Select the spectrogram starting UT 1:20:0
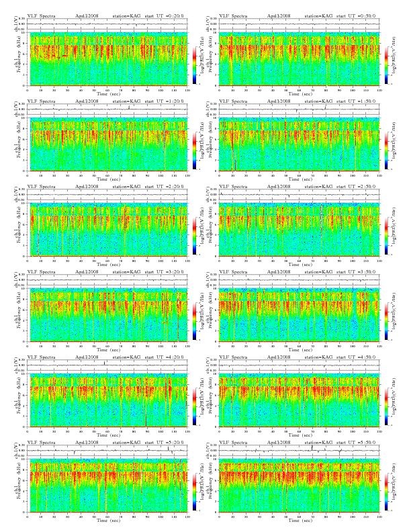This screenshot has width=411, height=532. pos(107,144)
